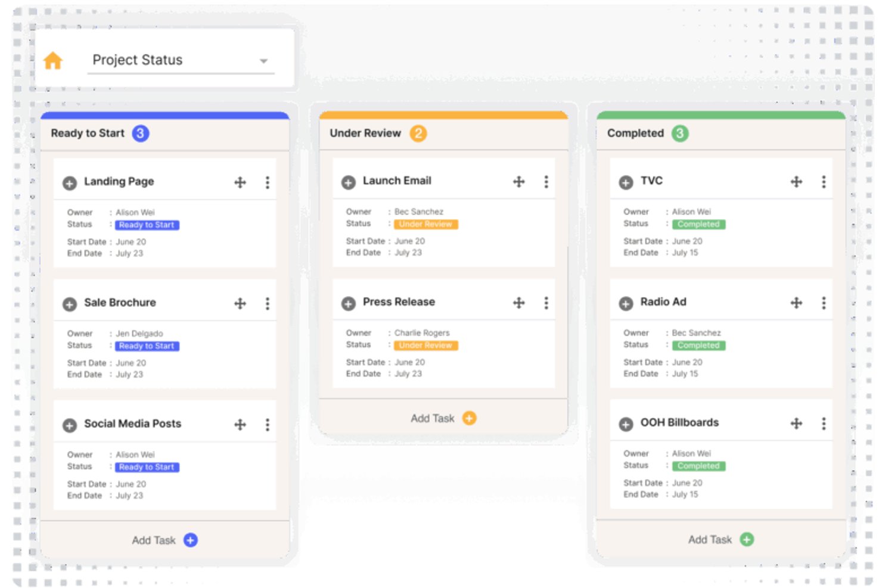The height and width of the screenshot is (588, 882).
Task: Open the Sale Brochure three-dot menu
Action: click(268, 304)
